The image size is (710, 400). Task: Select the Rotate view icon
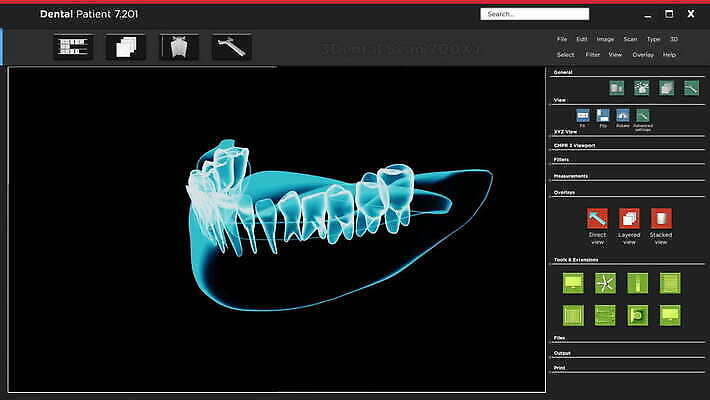(623, 118)
